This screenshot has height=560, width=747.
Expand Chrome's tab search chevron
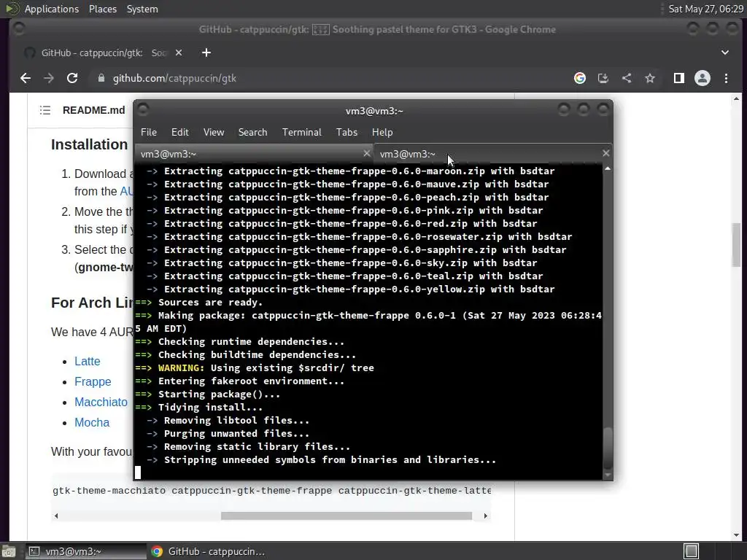724,52
